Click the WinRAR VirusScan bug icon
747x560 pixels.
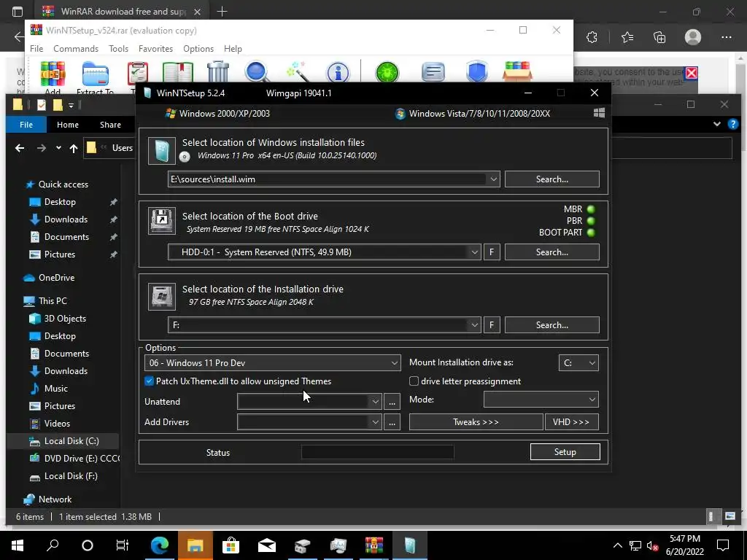click(387, 72)
